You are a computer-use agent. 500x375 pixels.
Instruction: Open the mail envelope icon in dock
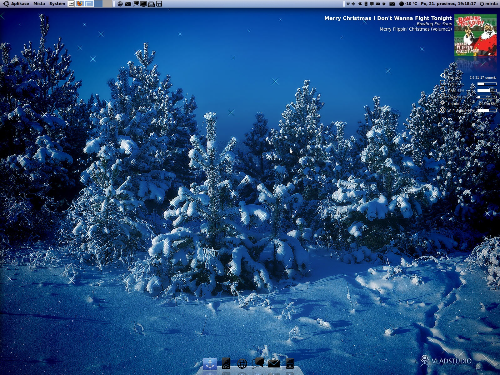(x=274, y=364)
